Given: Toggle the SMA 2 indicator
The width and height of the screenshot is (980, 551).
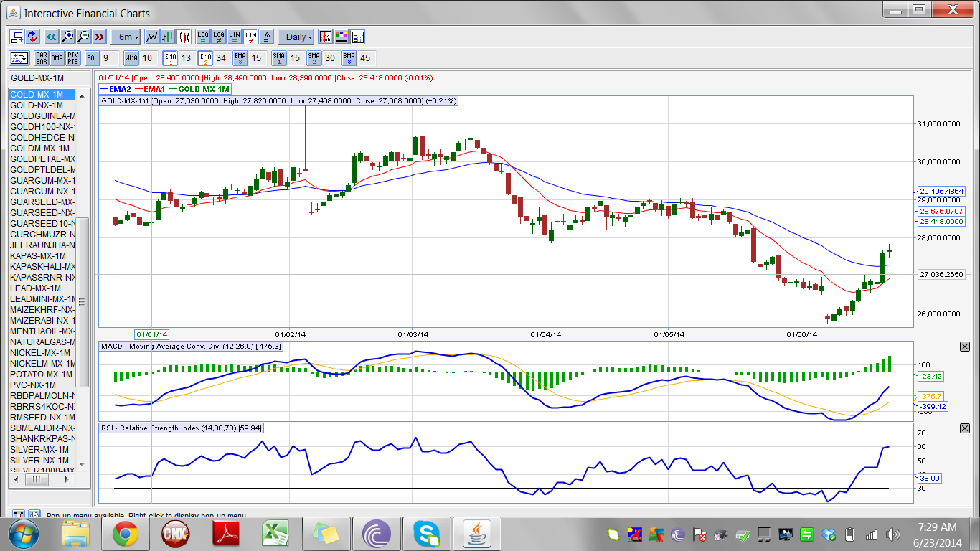Looking at the screenshot, I should click(x=314, y=58).
